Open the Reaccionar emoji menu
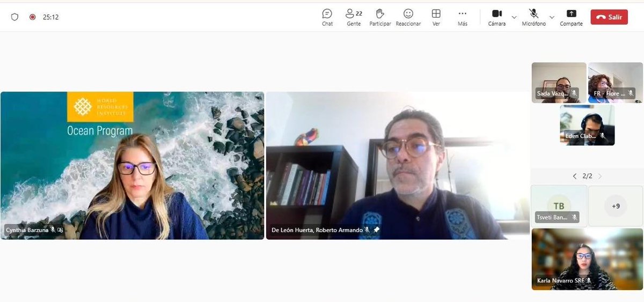Screen dimensions: 644x302 (x=408, y=17)
